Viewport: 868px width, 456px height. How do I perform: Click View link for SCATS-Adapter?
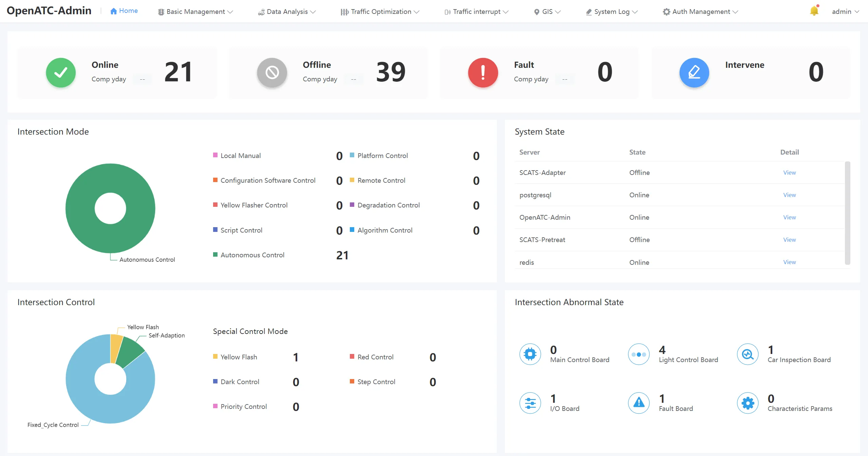pos(789,173)
